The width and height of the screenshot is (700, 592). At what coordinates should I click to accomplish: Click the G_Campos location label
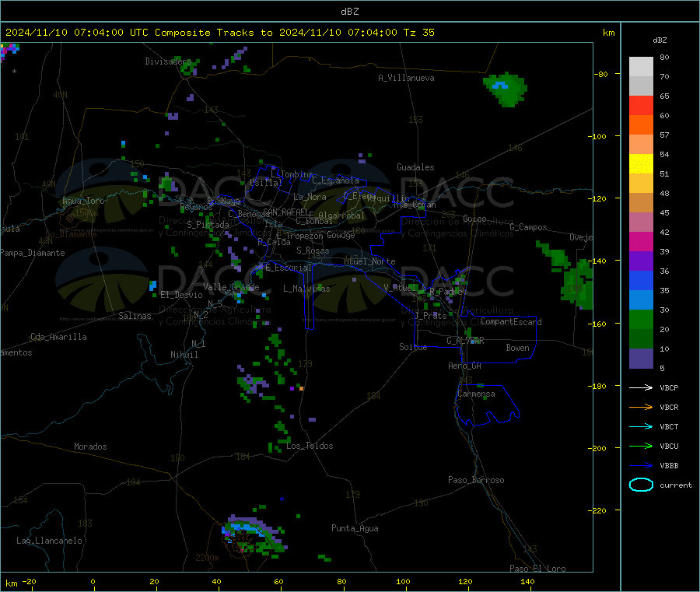tap(528, 227)
